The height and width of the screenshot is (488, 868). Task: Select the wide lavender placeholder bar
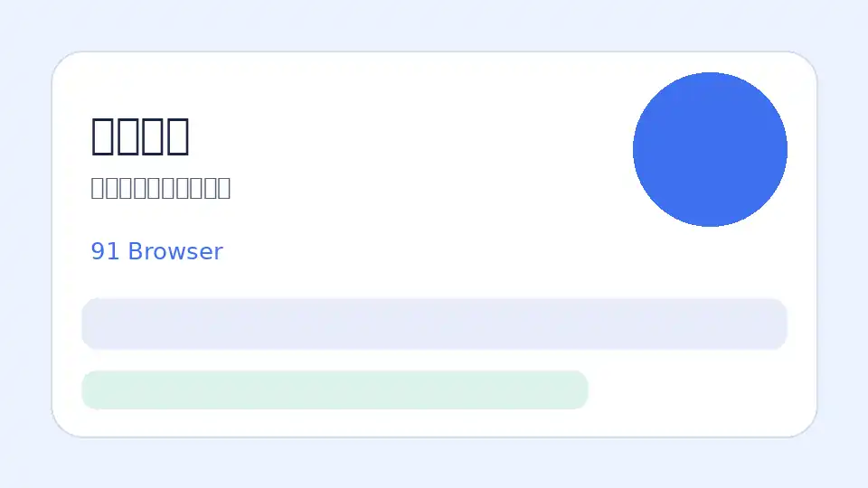[x=435, y=324]
